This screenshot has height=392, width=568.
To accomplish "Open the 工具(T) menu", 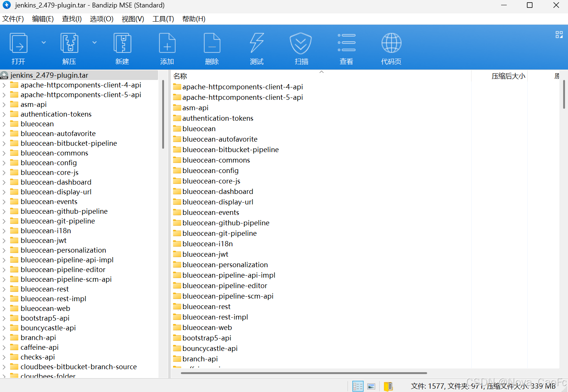I will (x=163, y=19).
